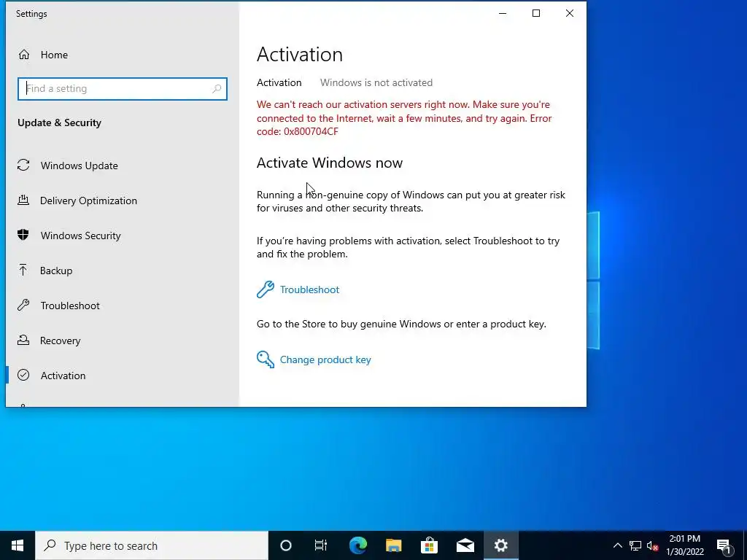
Task: Launch Microsoft Edge from taskbar
Action: tap(357, 545)
